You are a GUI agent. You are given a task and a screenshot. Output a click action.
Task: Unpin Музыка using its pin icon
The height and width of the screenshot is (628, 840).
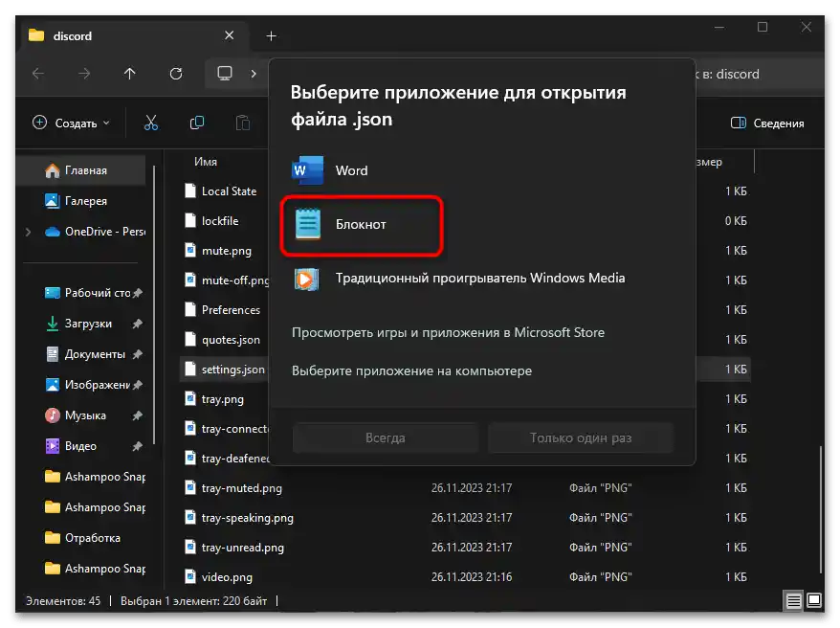click(x=138, y=415)
